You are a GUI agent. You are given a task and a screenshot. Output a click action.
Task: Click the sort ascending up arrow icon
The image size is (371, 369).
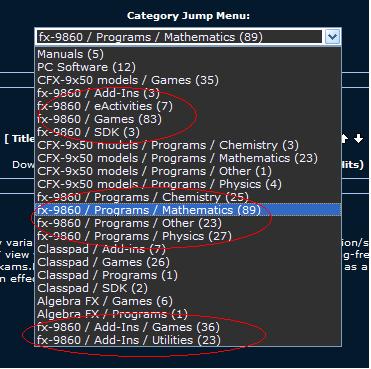coord(345,139)
